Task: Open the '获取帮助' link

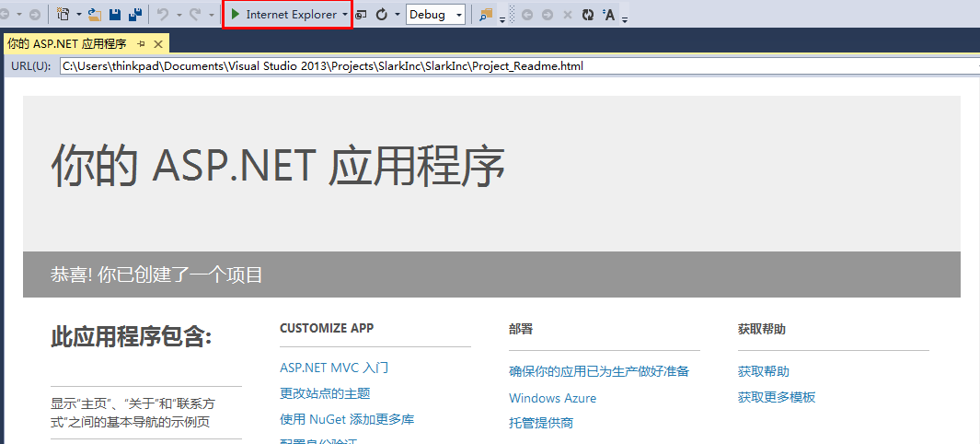Action: 763,371
